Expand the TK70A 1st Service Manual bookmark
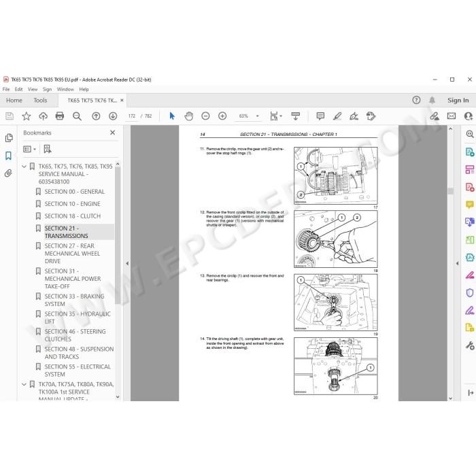This screenshot has width=476, height=476. pyautogui.click(x=24, y=384)
